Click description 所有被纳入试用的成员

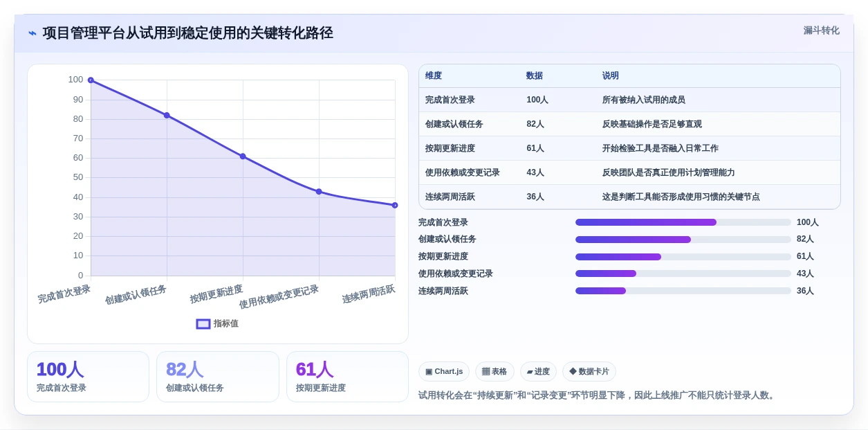point(644,100)
